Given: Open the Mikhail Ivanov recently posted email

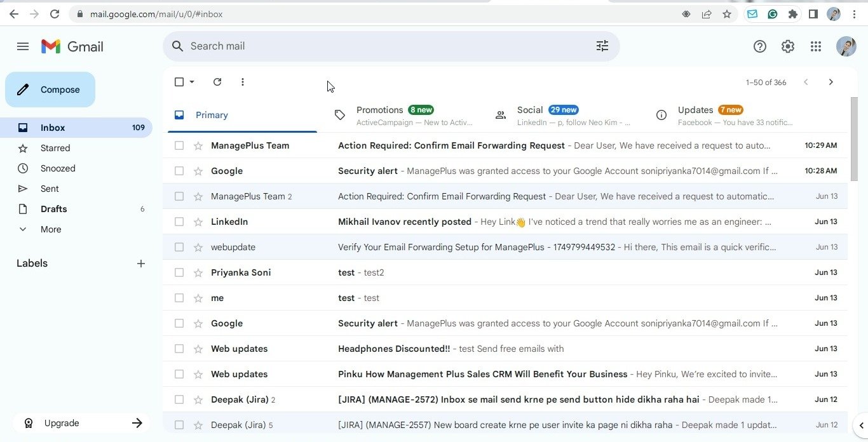Looking at the screenshot, I should point(505,222).
